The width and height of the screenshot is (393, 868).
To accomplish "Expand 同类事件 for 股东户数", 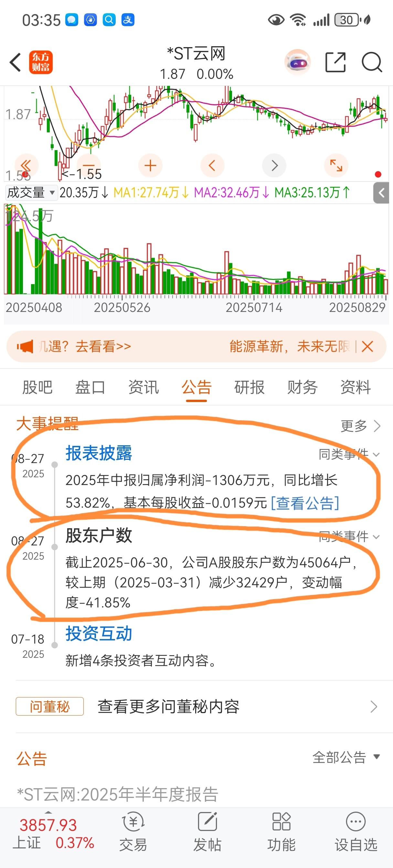I will [349, 536].
